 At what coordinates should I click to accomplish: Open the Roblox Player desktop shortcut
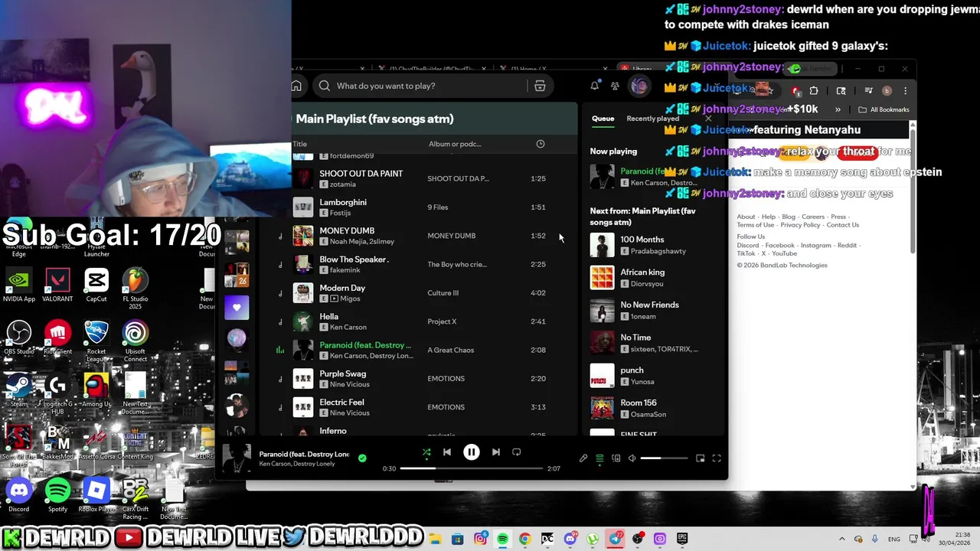point(96,495)
